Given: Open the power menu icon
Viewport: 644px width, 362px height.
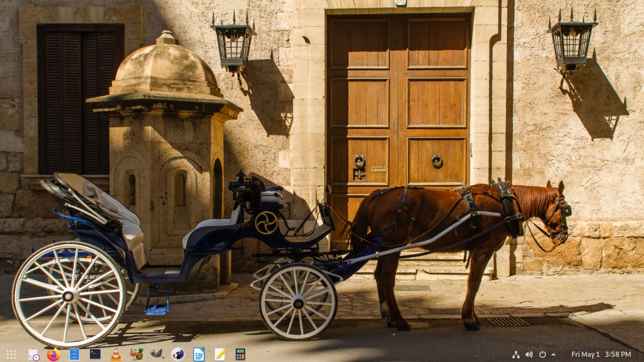Looking at the screenshot, I should [x=543, y=354].
